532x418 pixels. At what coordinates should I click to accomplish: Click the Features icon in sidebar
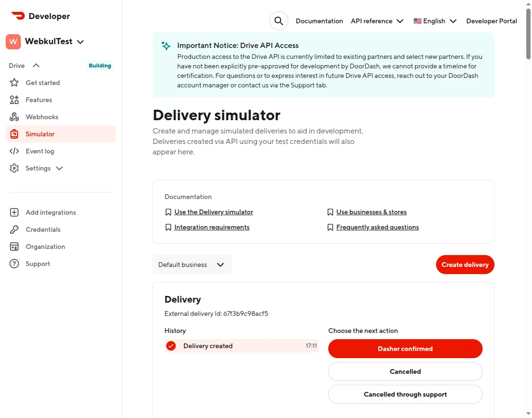pos(14,100)
